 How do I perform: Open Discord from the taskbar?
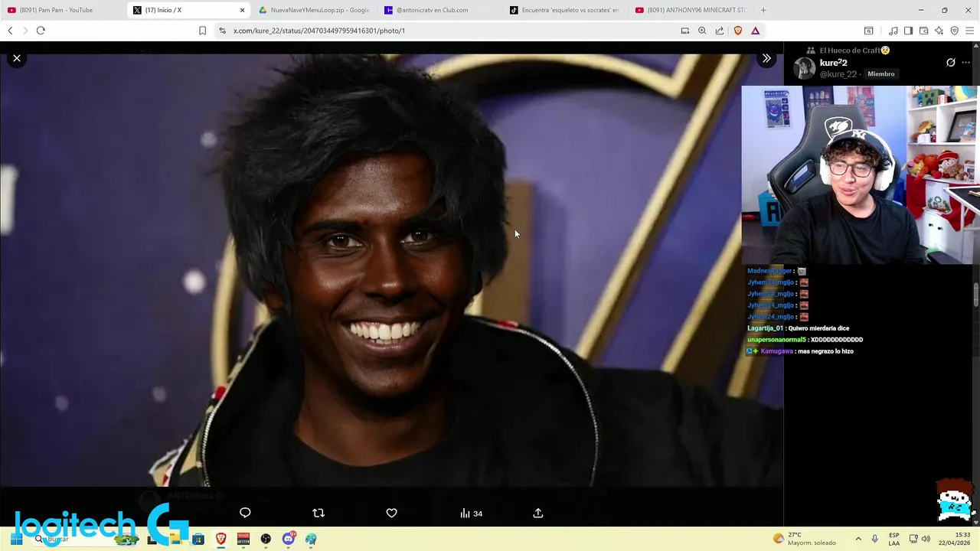[x=289, y=539]
